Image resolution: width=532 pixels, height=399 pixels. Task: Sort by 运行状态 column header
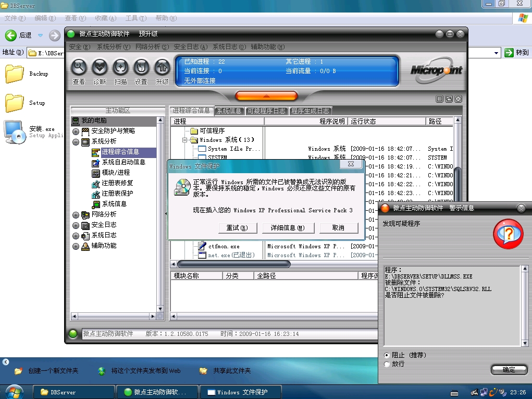pos(387,121)
